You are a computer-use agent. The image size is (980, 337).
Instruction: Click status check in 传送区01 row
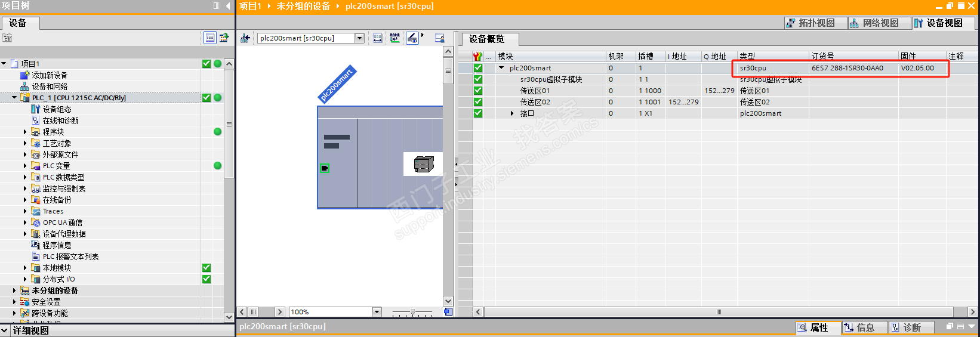478,91
